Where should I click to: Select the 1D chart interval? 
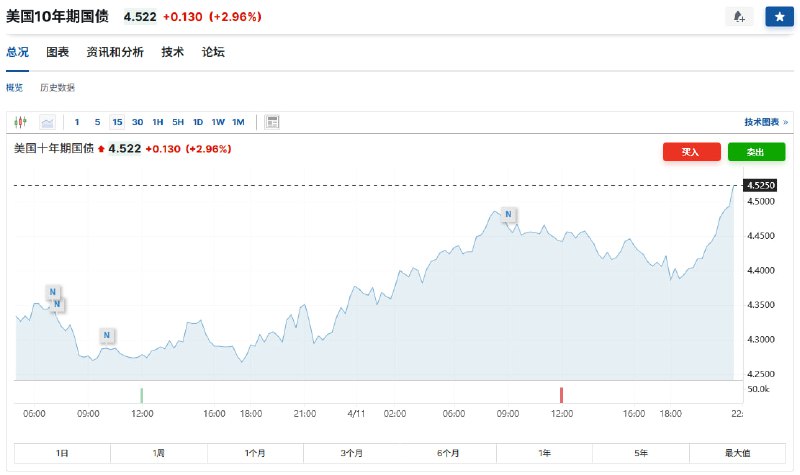point(198,122)
